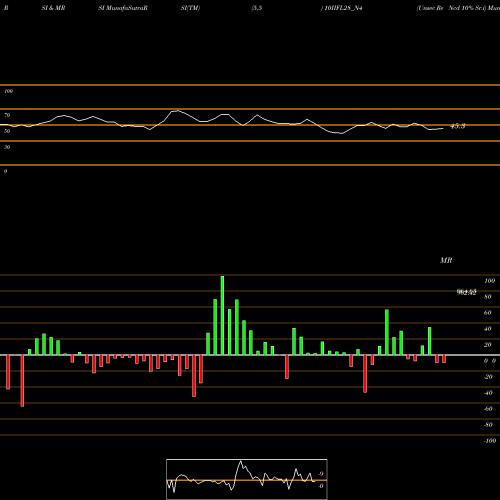Click the RSI axis label 50
Image resolution: width=500 pixels, height=500 pixels.
click(7, 131)
